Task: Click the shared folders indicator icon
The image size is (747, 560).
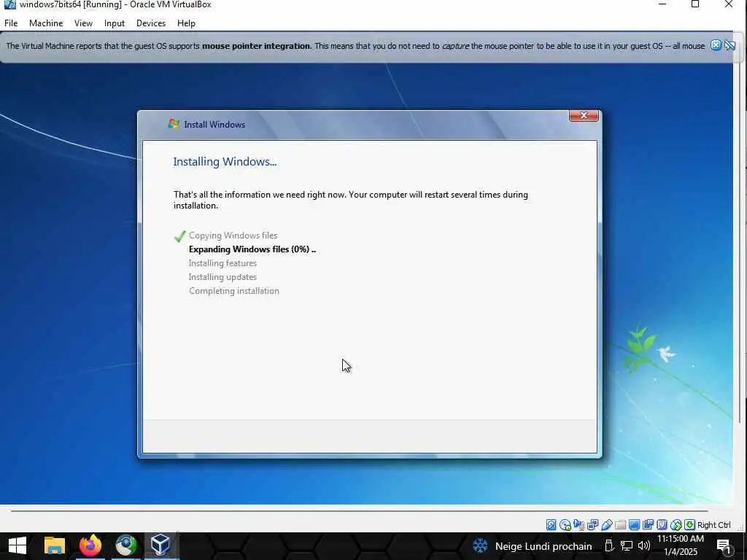Action: (x=620, y=525)
